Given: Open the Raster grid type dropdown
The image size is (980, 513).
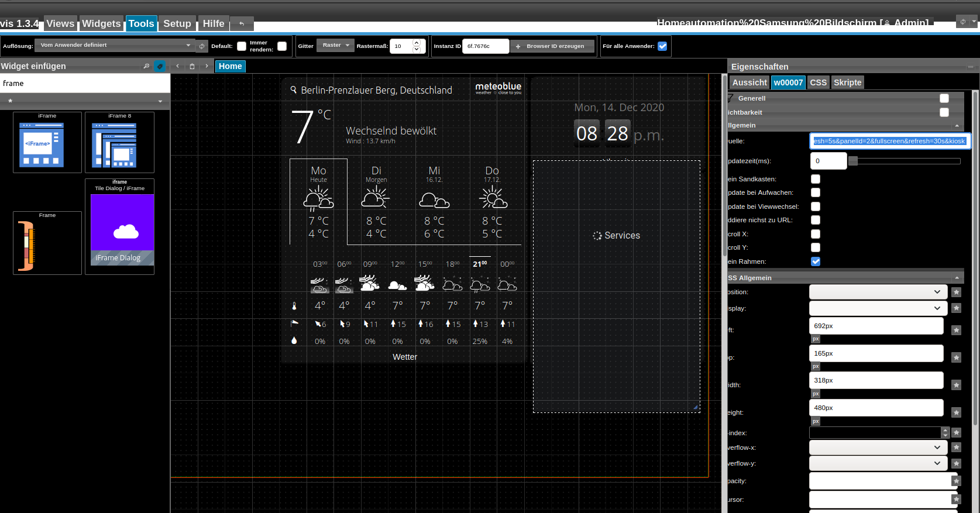Looking at the screenshot, I should 335,45.
